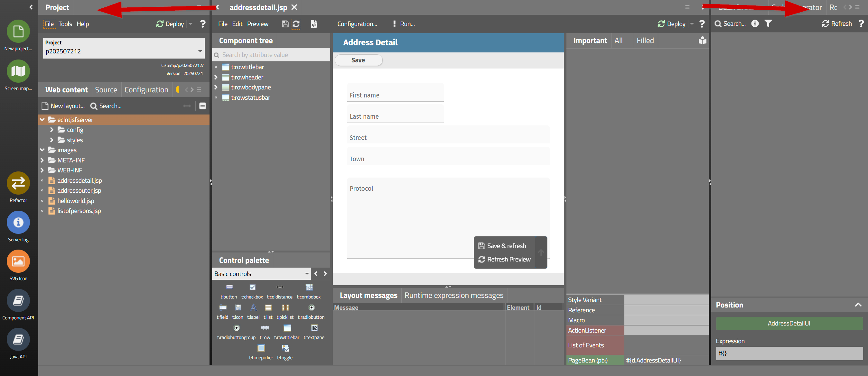Click the New project sidebar icon

[18, 31]
